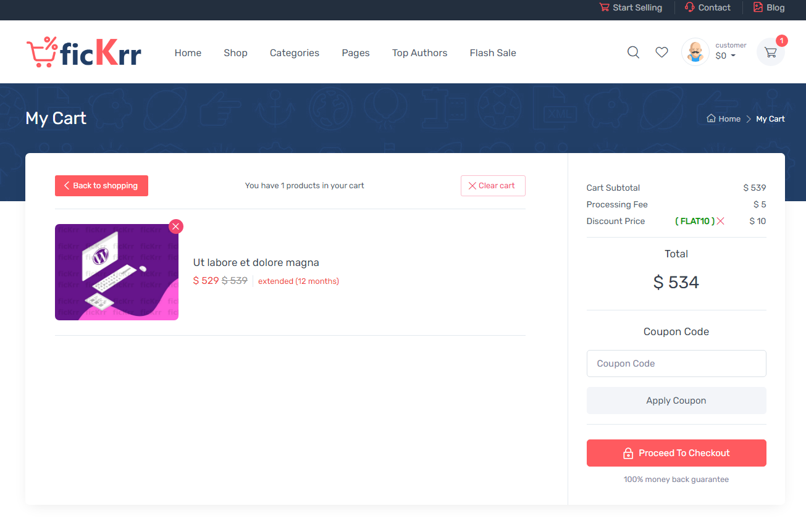Click the FLAT10 coupon label
The image size is (806, 532).
click(x=695, y=221)
